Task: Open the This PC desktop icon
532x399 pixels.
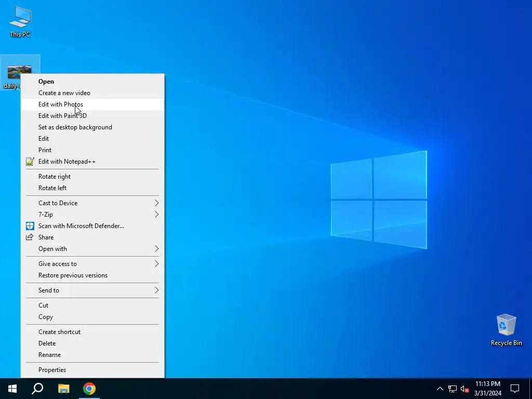Action: pos(20,21)
